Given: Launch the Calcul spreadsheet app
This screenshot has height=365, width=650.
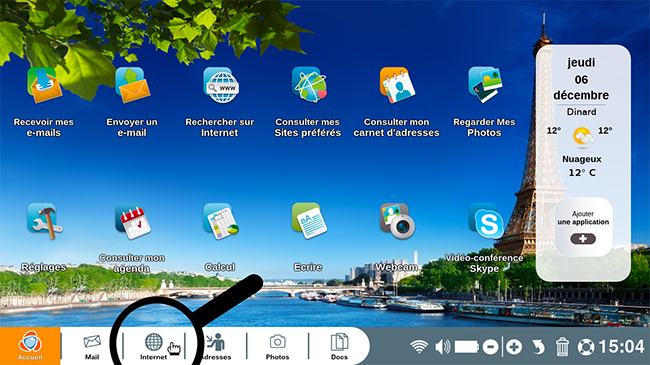Looking at the screenshot, I should pos(221,221).
